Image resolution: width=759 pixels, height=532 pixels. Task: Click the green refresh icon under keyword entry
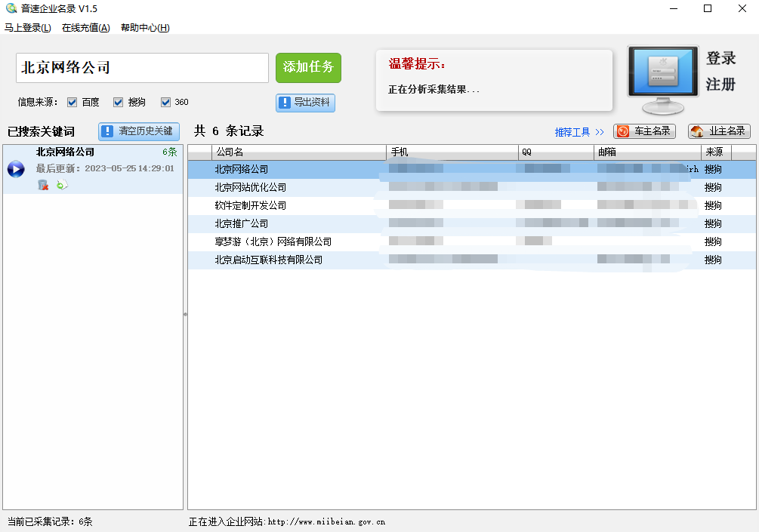point(62,185)
